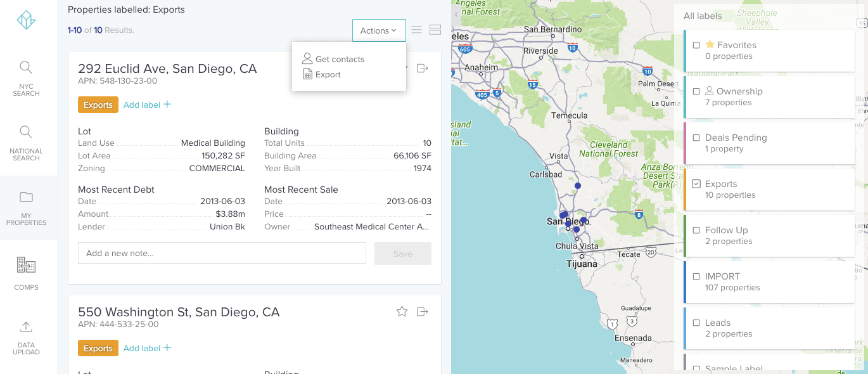The image size is (868, 374).
Task: Choose Get contacts from the Actions menu
Action: pyautogui.click(x=340, y=59)
